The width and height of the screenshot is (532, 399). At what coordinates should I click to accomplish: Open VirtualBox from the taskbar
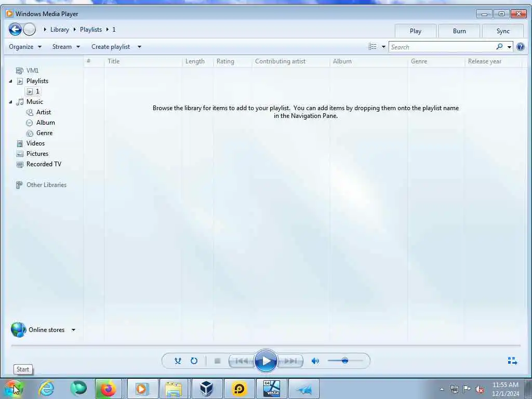coord(207,389)
